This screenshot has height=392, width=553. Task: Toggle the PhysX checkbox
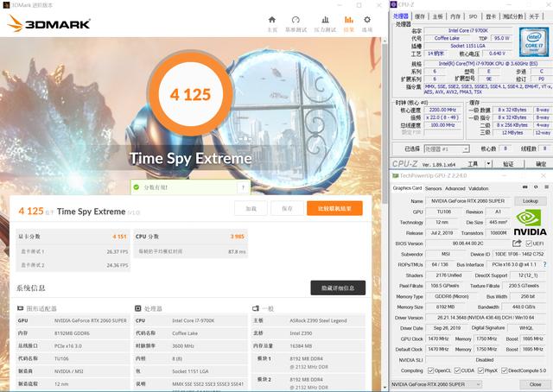pos(480,370)
